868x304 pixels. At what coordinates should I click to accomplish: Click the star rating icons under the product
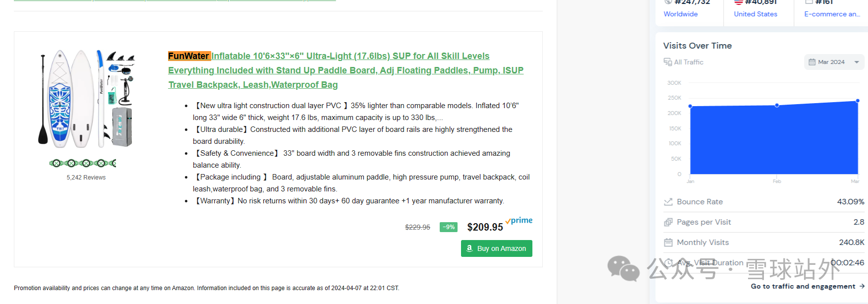(x=83, y=163)
